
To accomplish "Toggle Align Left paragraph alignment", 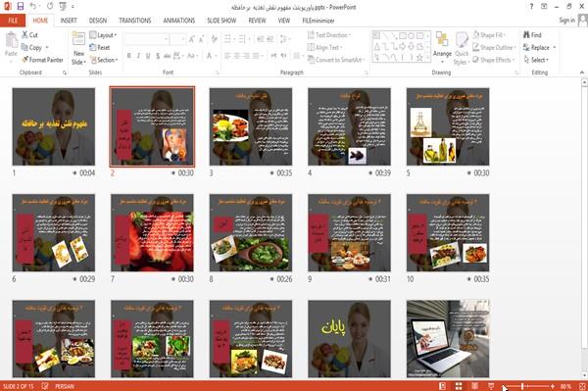I will tap(227, 56).
